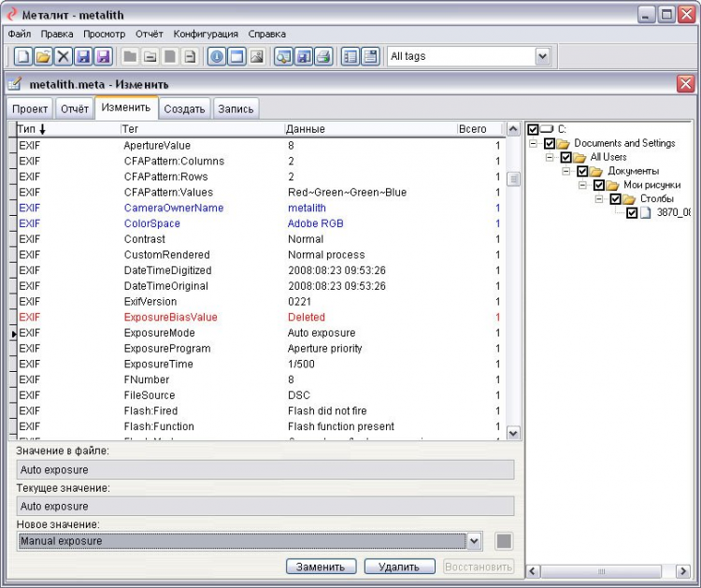Viewport: 701px width, 588px height.
Task: Click the gray color square beside dropdown
Action: (503, 541)
